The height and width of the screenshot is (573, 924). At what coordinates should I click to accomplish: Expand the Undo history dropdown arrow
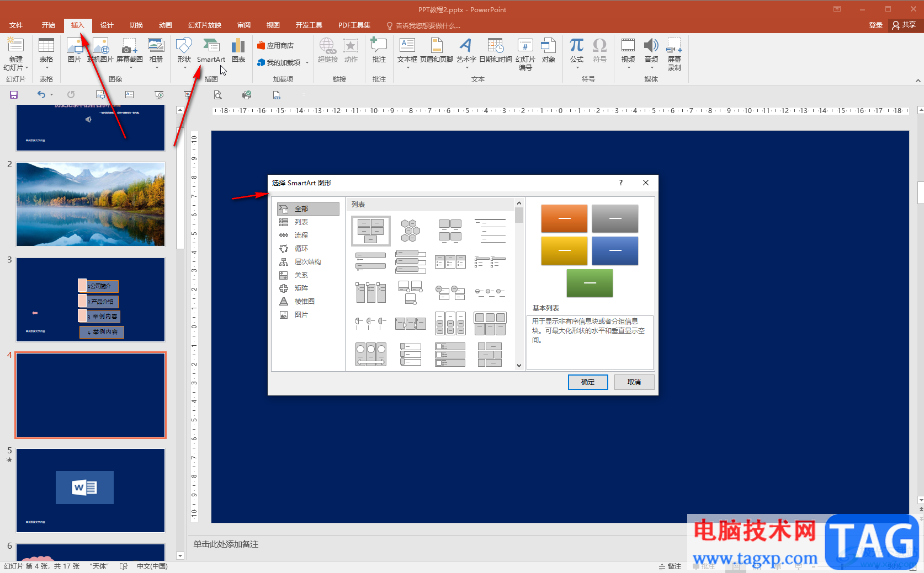[x=52, y=95]
